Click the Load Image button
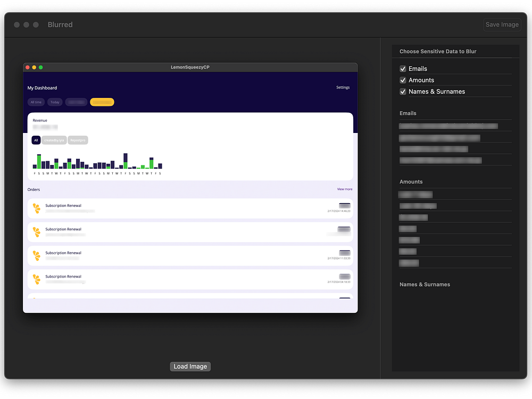 (x=190, y=367)
